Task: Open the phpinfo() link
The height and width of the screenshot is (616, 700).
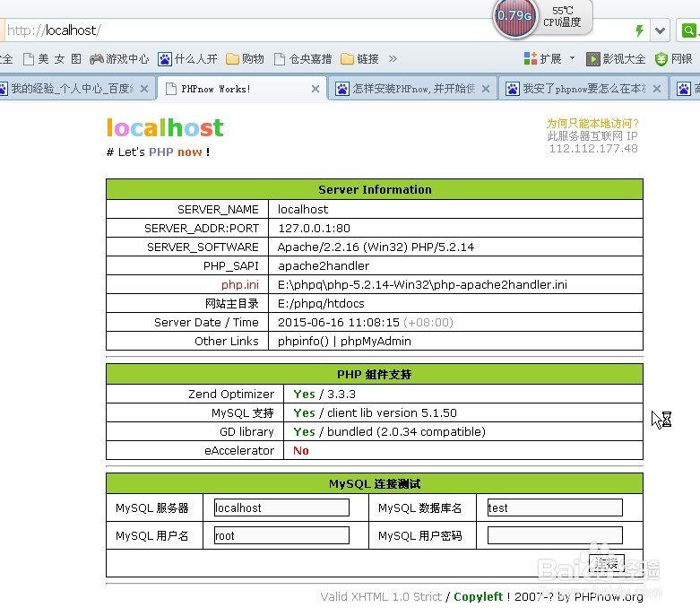Action: 303,342
